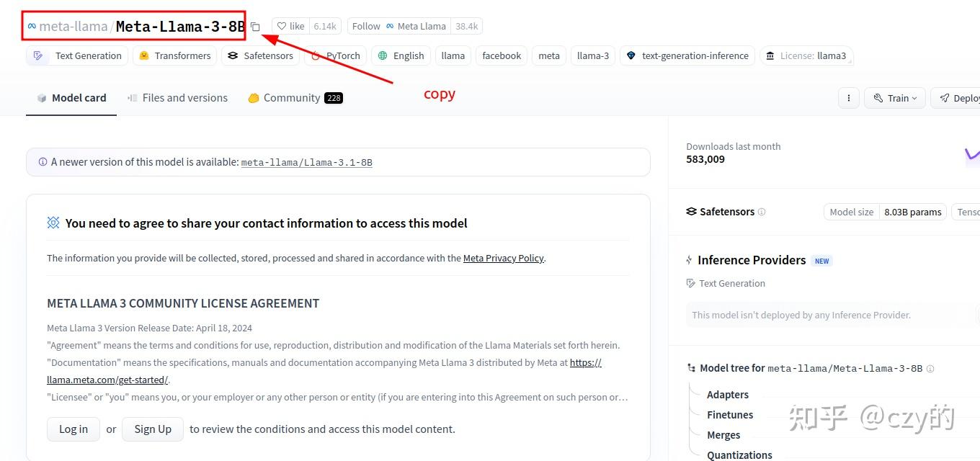Open the meta-llama/Llama-3.1-8B newer version link

306,163
